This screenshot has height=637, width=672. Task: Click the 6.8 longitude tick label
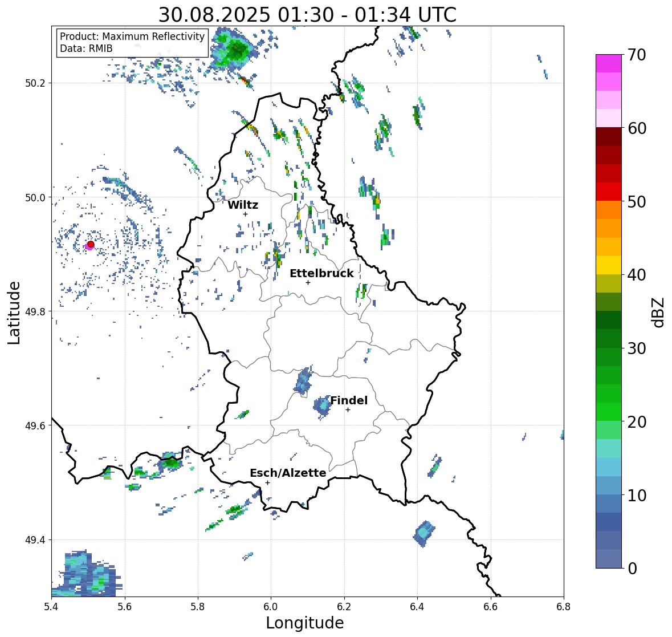coord(564,606)
